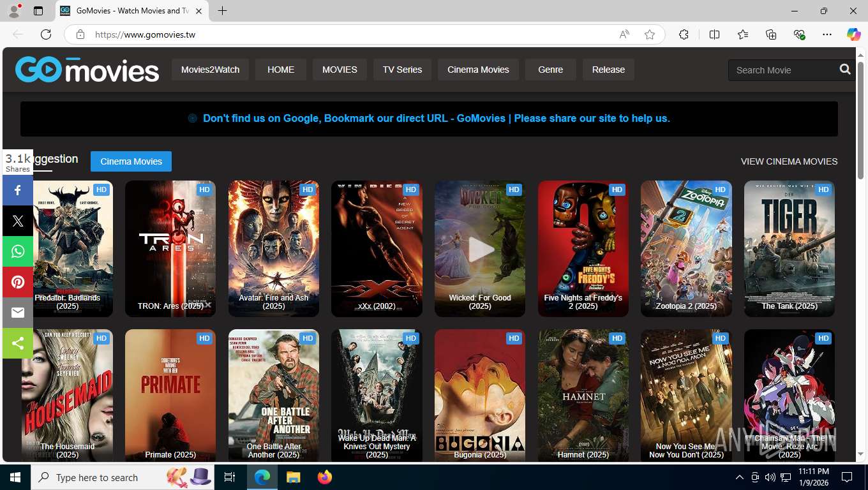Open TRON: Ares movie poster
Image resolution: width=868 pixels, height=490 pixels.
[170, 249]
